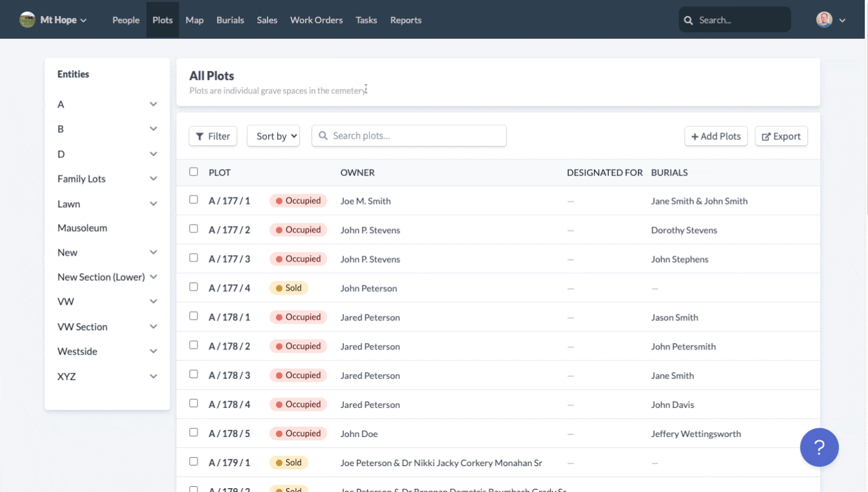Toggle the select-all plots checkbox

point(194,172)
